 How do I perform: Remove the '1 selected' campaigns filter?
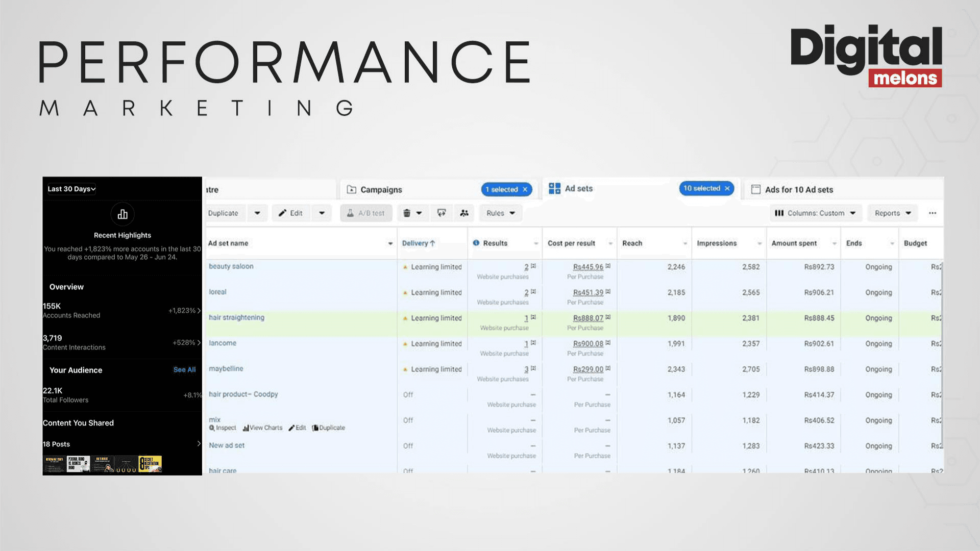click(525, 190)
